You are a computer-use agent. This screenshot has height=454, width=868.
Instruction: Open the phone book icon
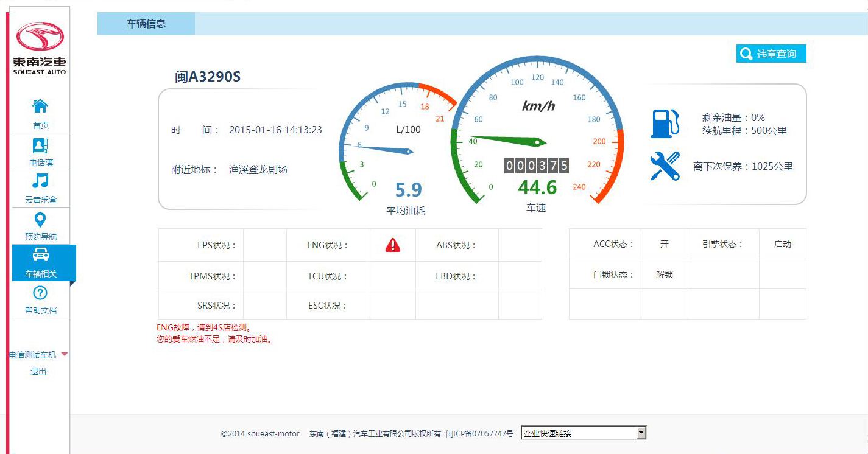click(x=40, y=145)
